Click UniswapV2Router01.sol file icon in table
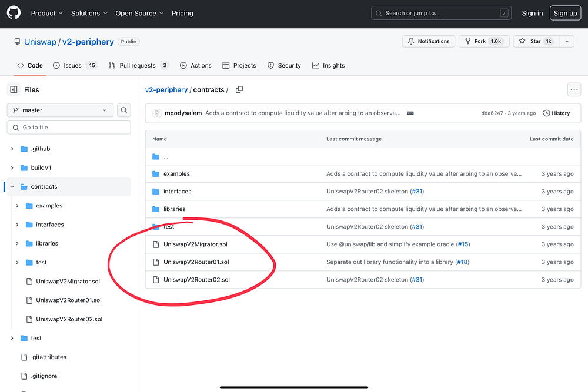The image size is (588, 392). coord(156,262)
